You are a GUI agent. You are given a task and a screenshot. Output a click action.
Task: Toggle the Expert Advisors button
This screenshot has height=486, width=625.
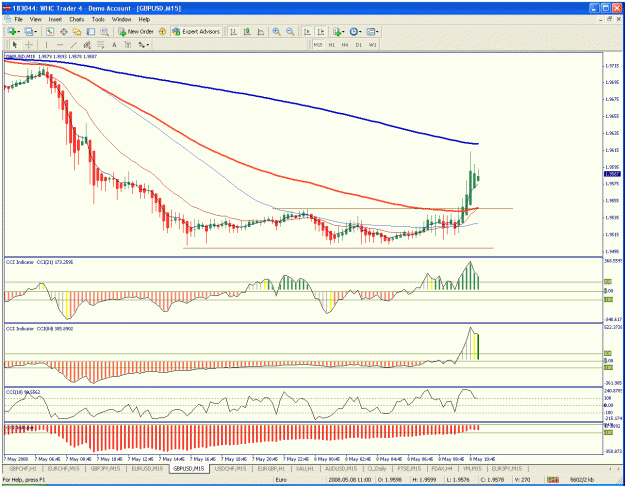[196, 31]
